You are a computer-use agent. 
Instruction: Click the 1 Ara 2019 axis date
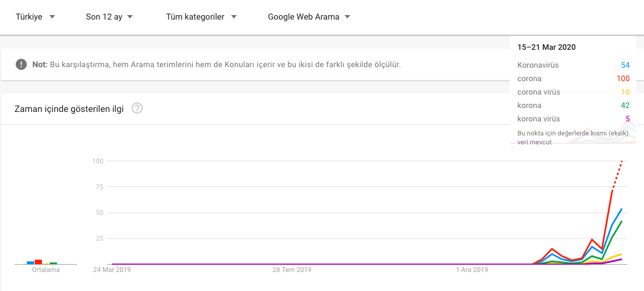pyautogui.click(x=472, y=270)
